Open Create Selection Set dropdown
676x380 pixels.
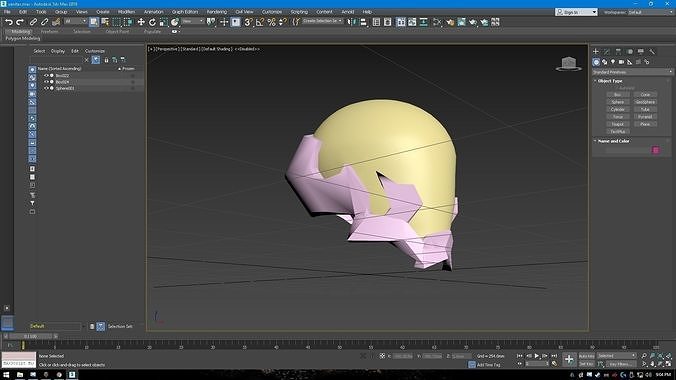coord(322,21)
